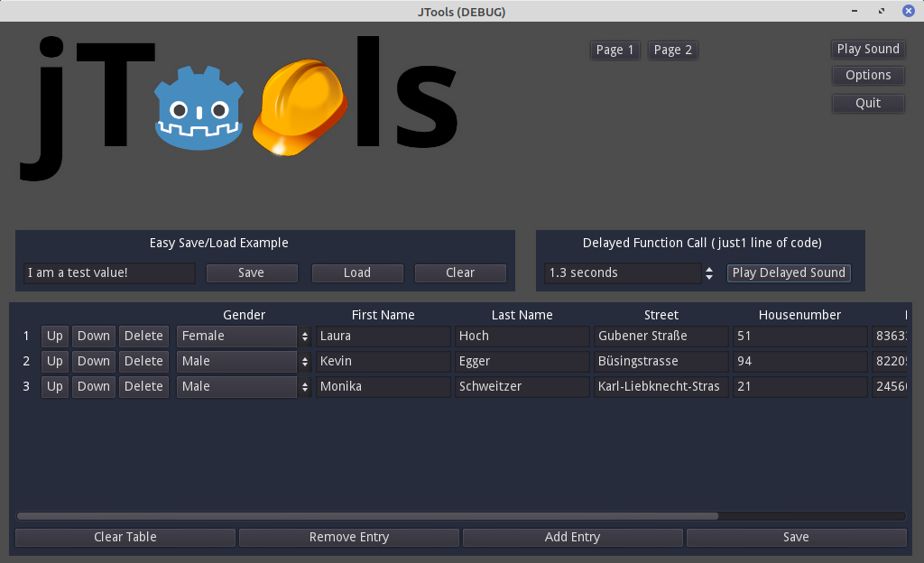
Task: Click the Street column header
Action: 661,315
